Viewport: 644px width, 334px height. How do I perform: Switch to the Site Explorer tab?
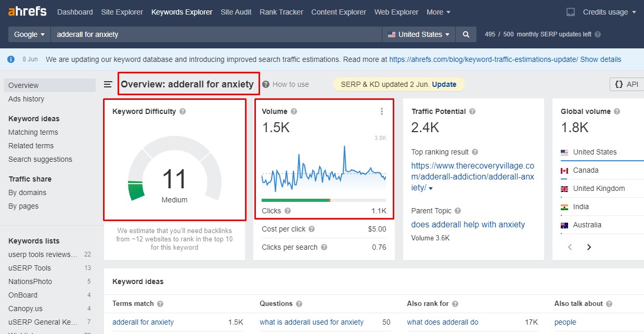[122, 12]
